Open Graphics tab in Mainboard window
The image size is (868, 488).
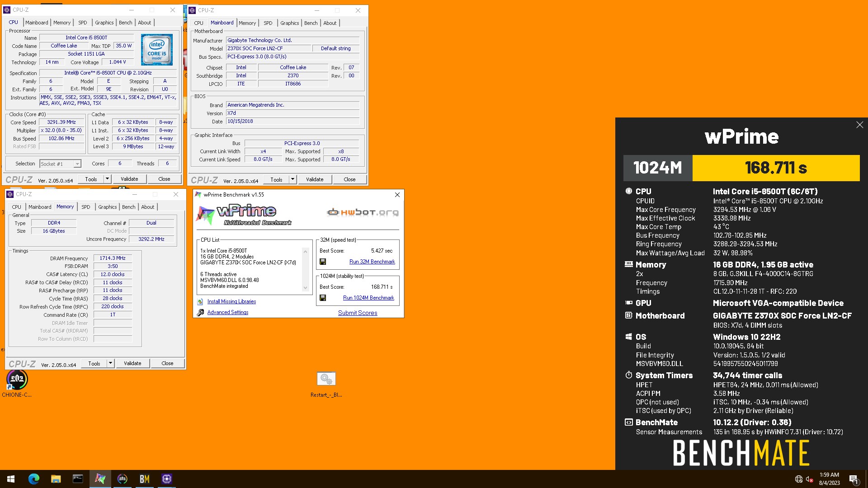coord(289,23)
